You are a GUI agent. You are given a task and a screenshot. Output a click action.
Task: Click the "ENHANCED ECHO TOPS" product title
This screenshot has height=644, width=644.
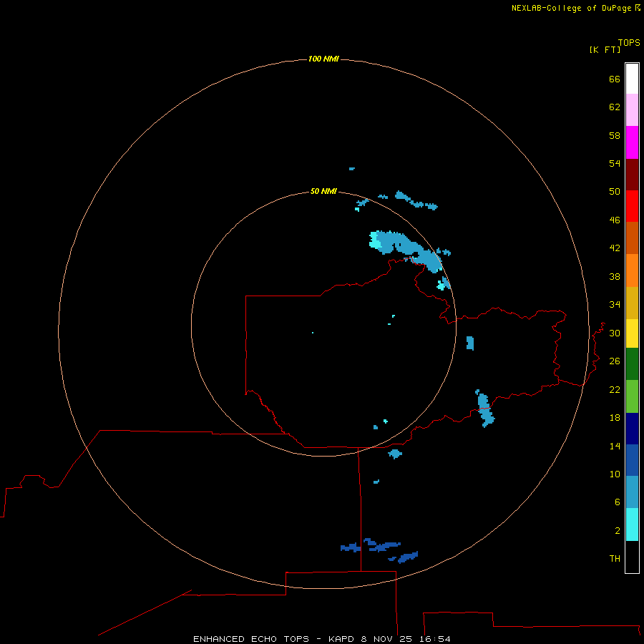251,639
